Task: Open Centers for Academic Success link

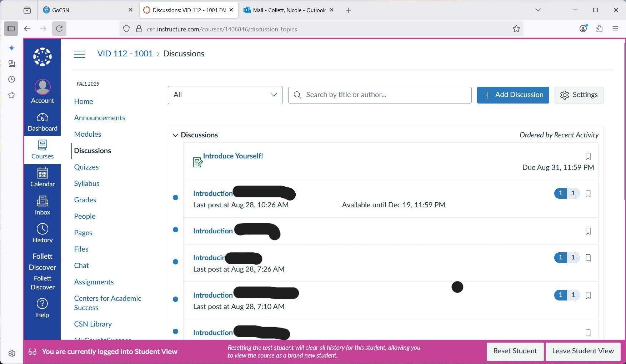Action: point(107,303)
